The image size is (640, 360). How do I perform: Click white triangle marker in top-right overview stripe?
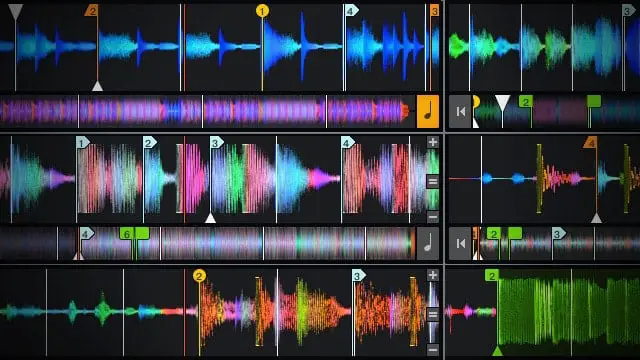point(502,103)
